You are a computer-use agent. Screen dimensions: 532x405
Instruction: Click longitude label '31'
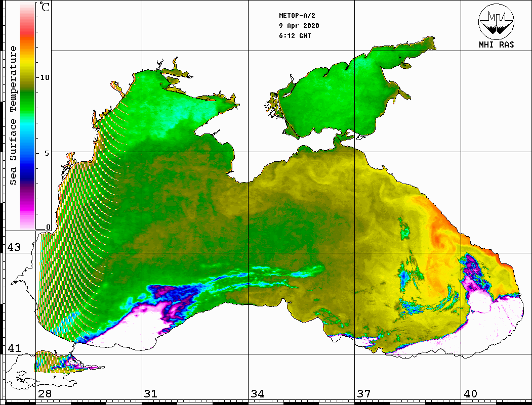tap(151, 393)
